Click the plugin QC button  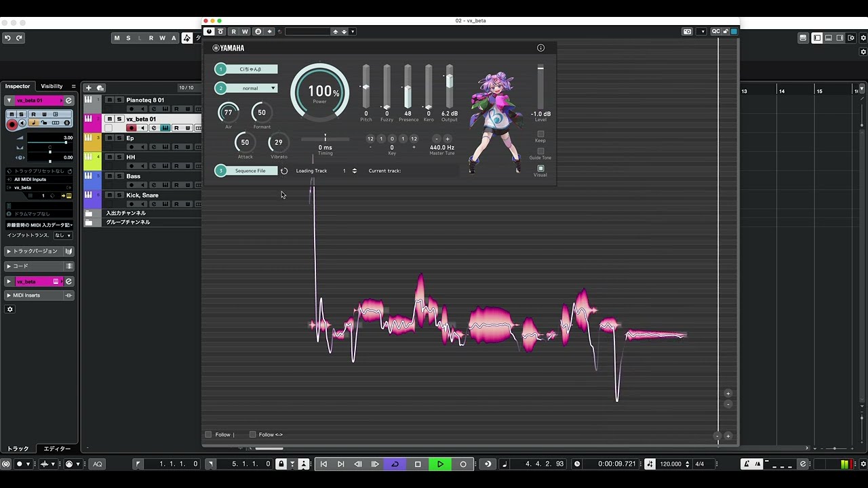click(x=715, y=31)
